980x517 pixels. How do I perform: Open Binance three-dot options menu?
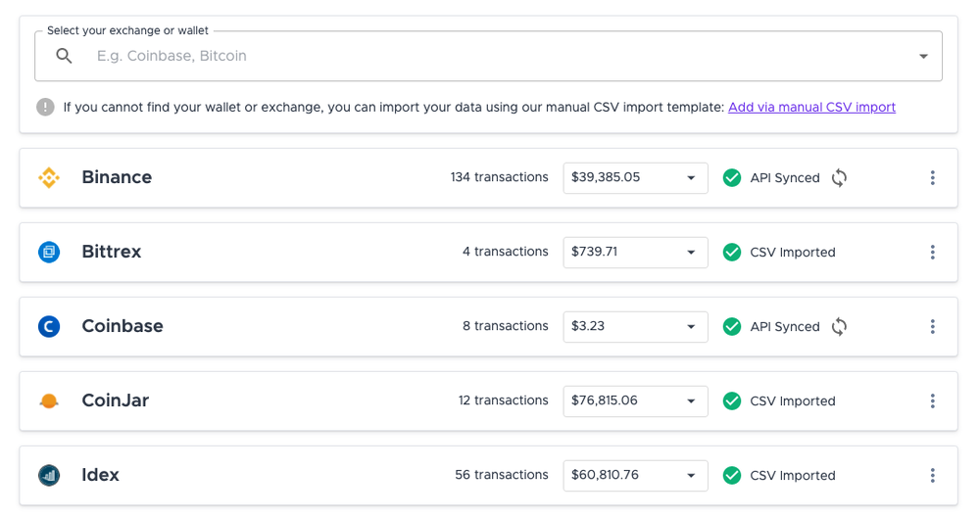click(933, 178)
